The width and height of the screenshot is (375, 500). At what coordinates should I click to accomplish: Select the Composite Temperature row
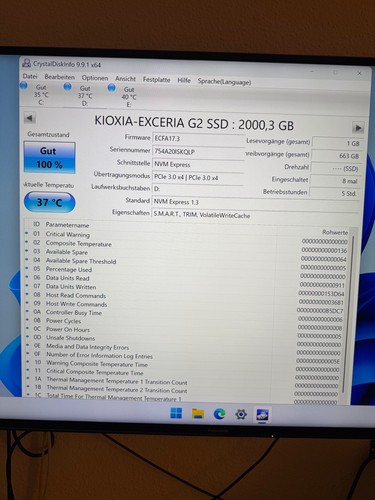(x=187, y=246)
